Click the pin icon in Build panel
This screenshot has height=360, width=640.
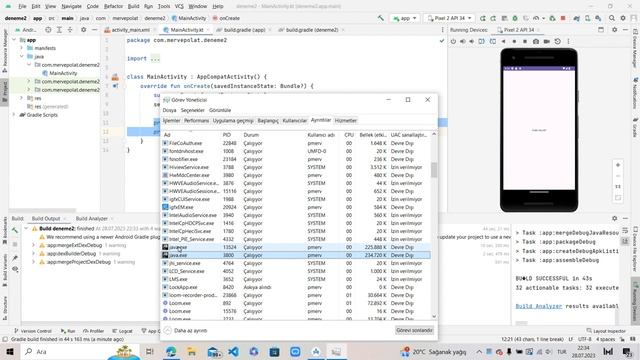[15, 258]
